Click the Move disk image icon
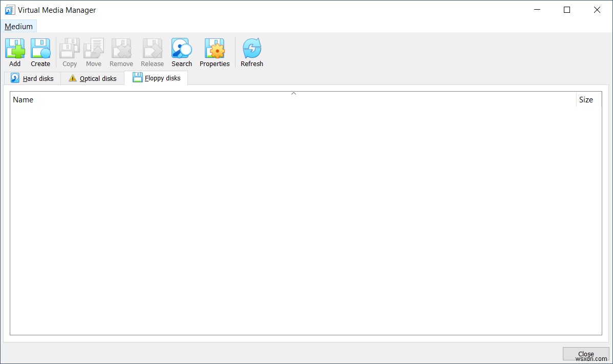The width and height of the screenshot is (613, 364). click(93, 48)
